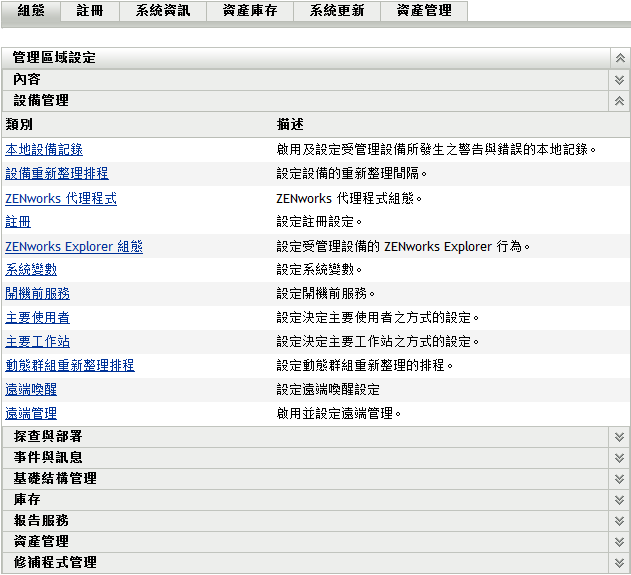This screenshot has width=631, height=575.
Task: Expand the 基礎結構管理 section chevron
Action: click(619, 479)
